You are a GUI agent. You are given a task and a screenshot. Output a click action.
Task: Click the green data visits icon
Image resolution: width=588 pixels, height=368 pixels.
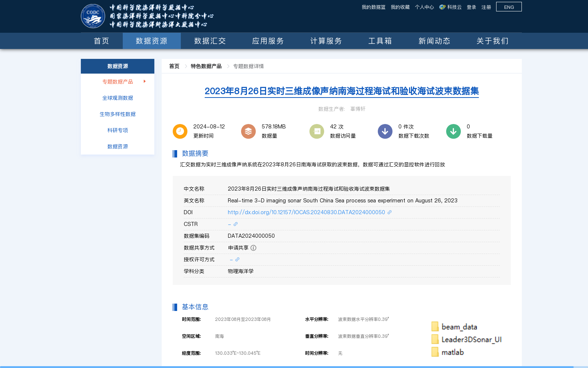[317, 131]
